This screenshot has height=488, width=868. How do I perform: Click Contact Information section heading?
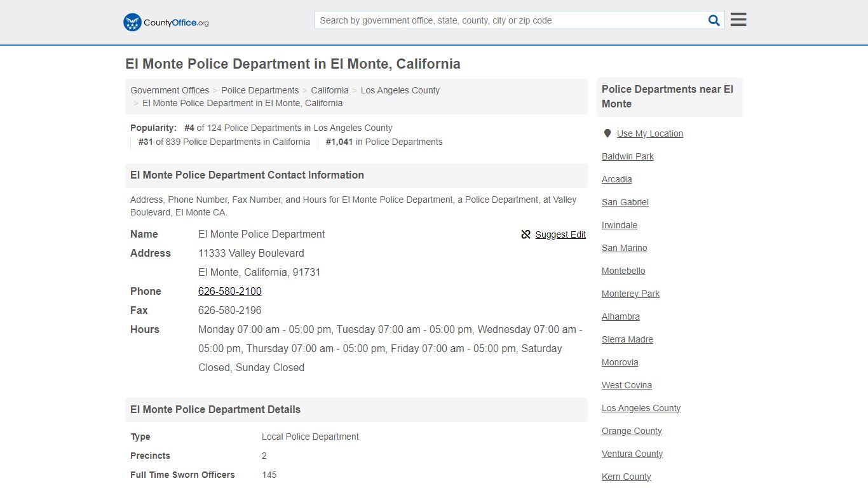click(247, 175)
